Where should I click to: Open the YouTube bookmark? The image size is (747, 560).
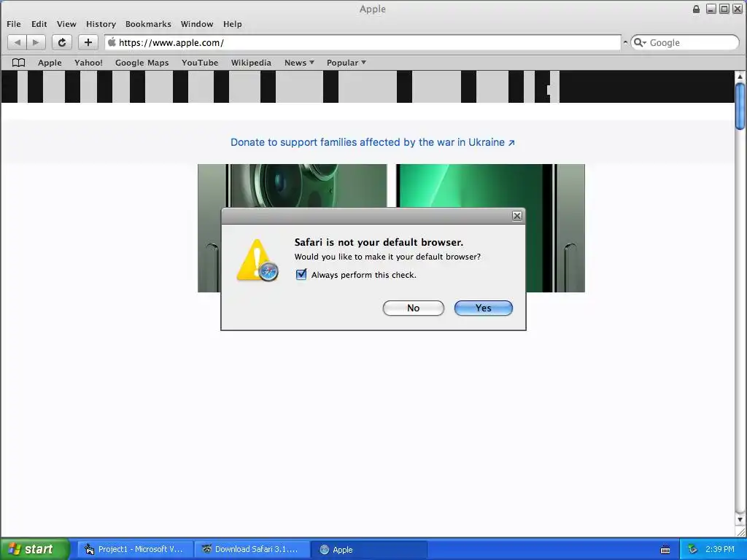click(200, 63)
